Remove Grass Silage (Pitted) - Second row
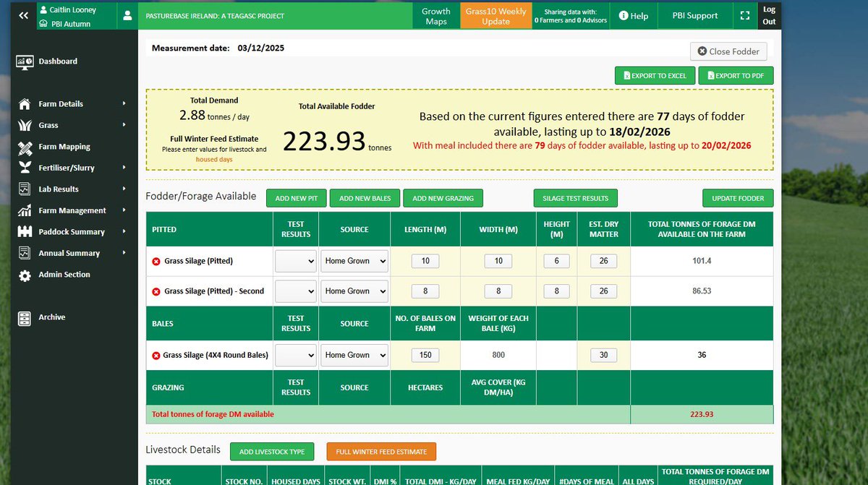This screenshot has width=868, height=485. [x=156, y=291]
